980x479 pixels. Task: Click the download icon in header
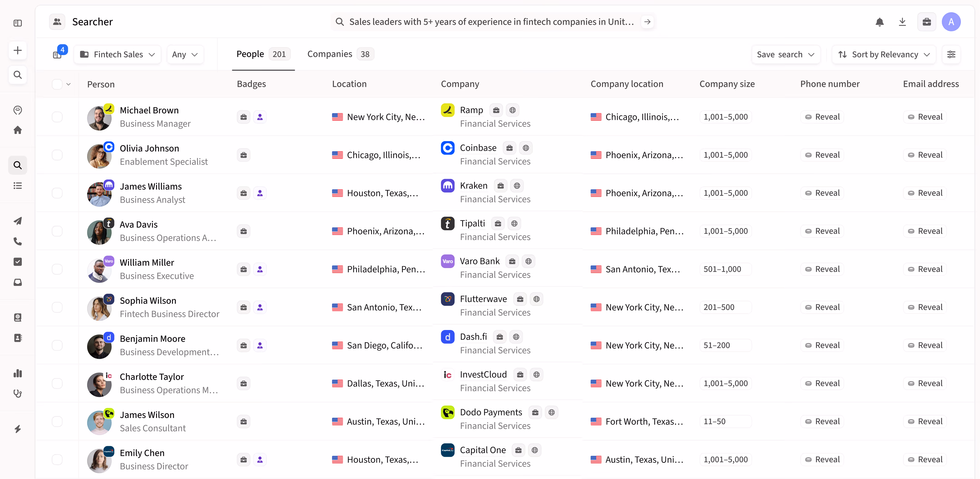pyautogui.click(x=902, y=22)
